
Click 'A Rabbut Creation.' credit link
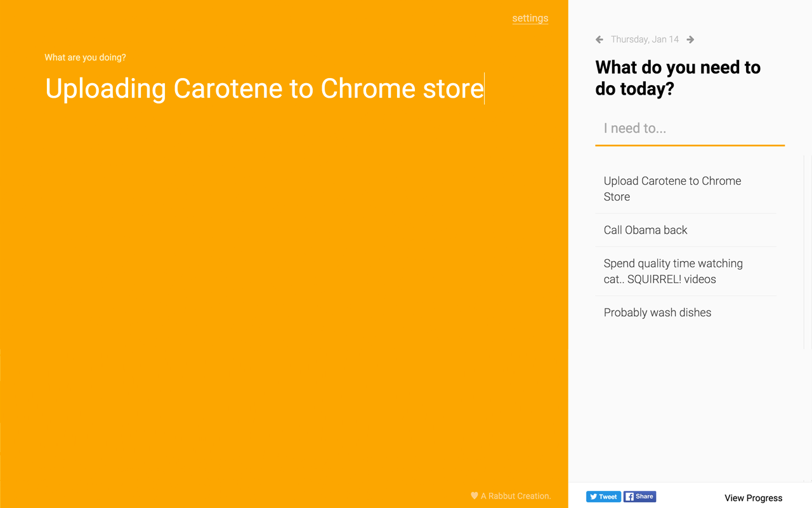click(x=516, y=496)
